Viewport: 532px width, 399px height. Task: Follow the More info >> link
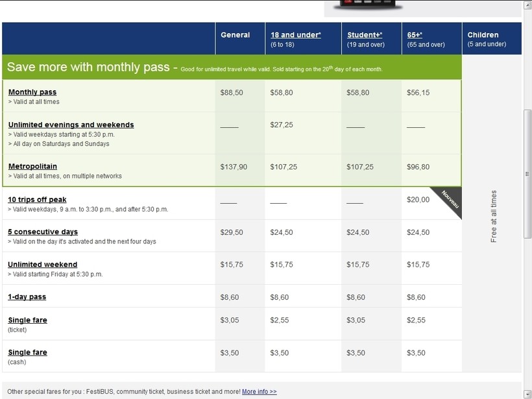pos(259,392)
